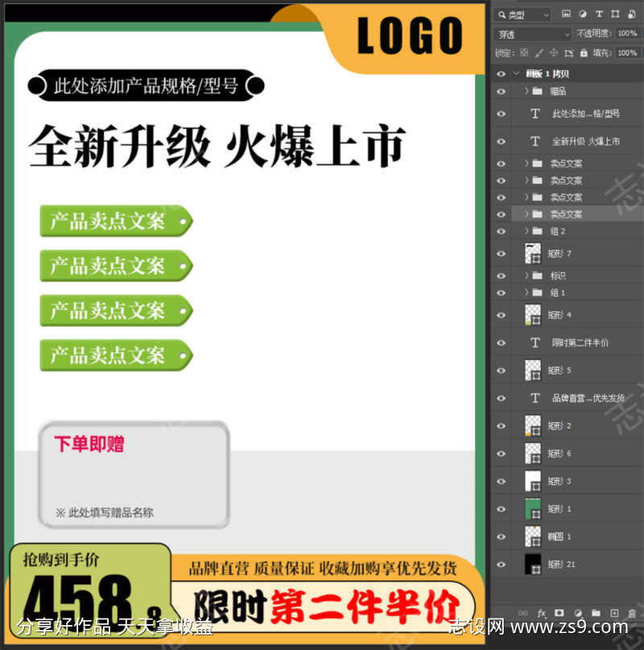Viewport: 644px width, 650px height.
Task: Open the 类型 layer filter dropdown
Action: pyautogui.click(x=523, y=14)
